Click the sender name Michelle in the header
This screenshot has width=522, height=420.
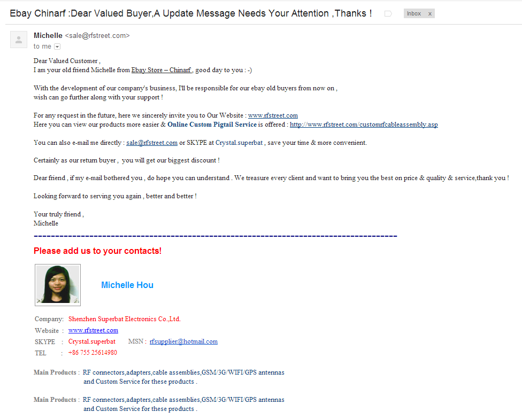click(48, 36)
